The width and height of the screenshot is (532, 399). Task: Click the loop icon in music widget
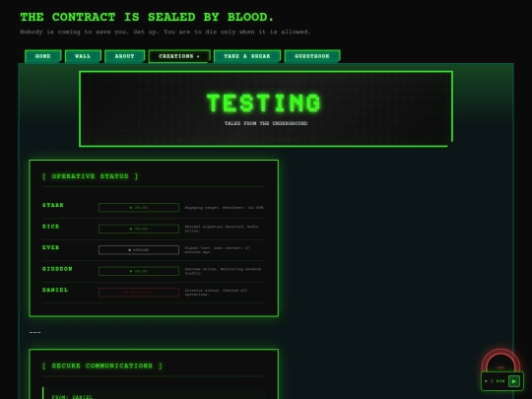(x=492, y=381)
